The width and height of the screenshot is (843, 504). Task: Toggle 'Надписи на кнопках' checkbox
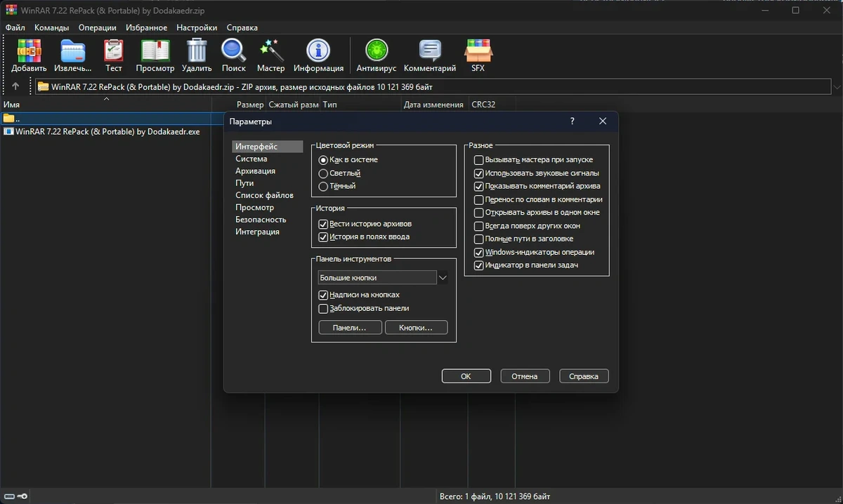click(x=323, y=295)
